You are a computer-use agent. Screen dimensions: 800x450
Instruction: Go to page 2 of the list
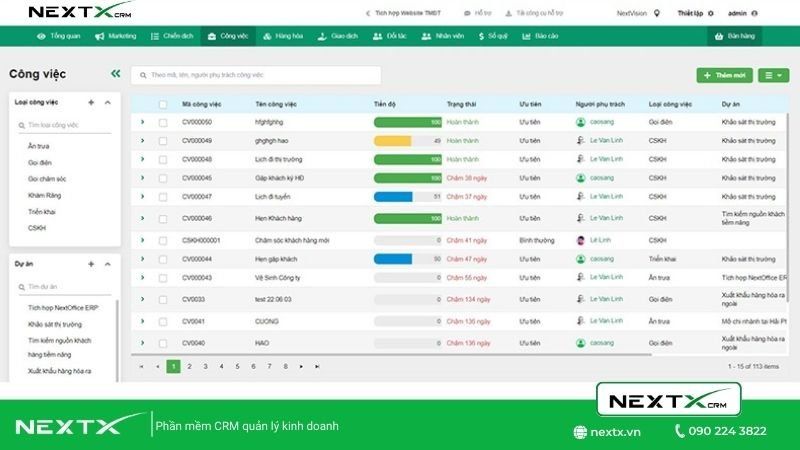tap(189, 366)
